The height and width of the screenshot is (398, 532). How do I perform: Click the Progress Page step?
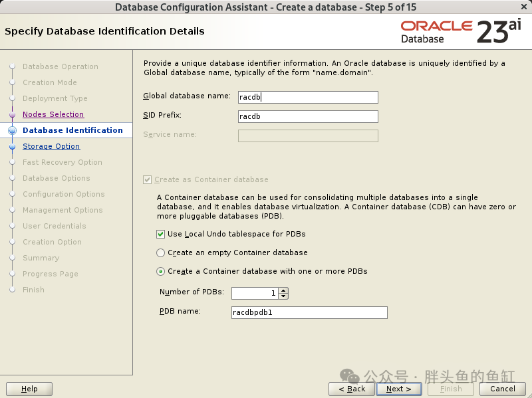[51, 274]
